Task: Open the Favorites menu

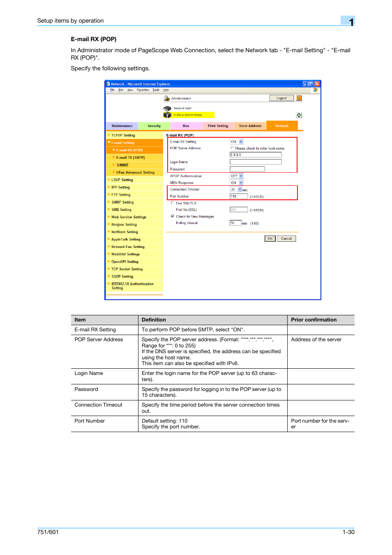Action: 143,90
